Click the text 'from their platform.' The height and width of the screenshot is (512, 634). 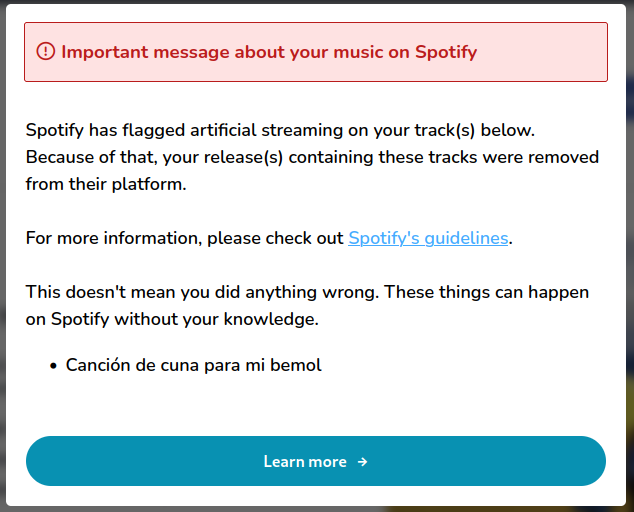pyautogui.click(x=106, y=184)
